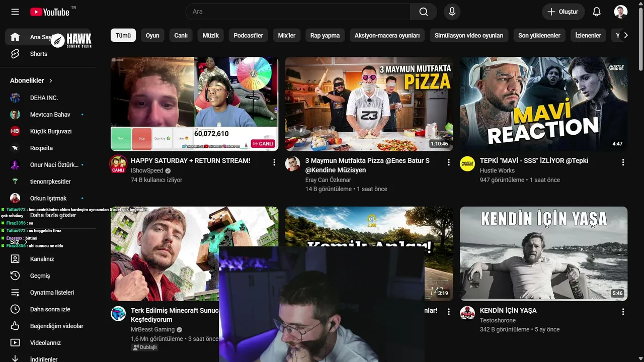Select the Mix'ler filter chip
644x362 pixels.
click(287, 35)
